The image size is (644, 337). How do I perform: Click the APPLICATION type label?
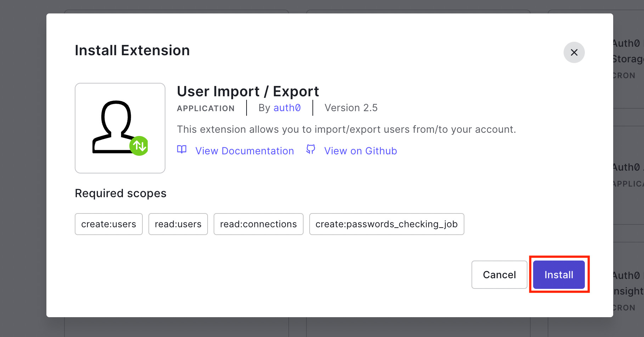click(205, 108)
